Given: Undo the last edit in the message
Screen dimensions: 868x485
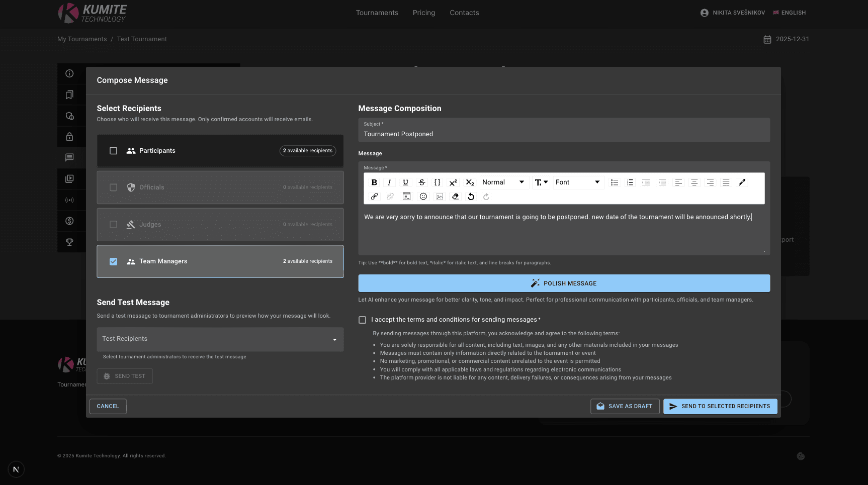Looking at the screenshot, I should 471,197.
